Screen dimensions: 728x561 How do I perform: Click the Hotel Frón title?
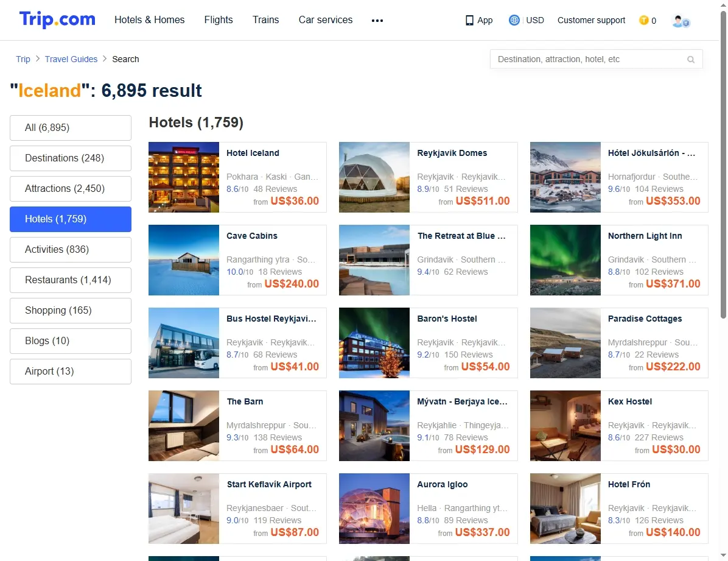629,484
